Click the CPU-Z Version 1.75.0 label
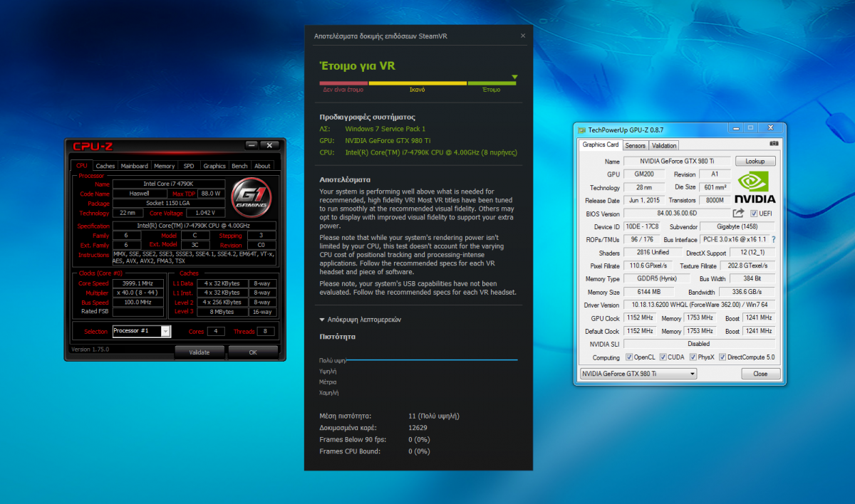 (x=90, y=349)
